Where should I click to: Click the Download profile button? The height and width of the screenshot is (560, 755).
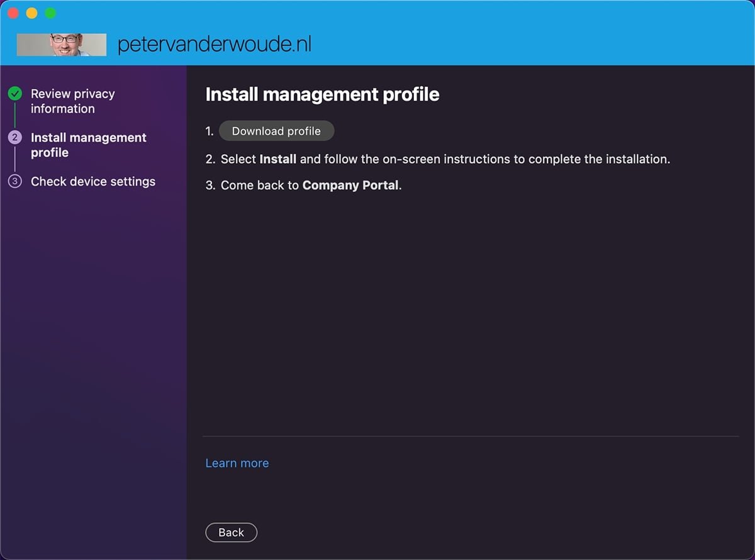(277, 131)
